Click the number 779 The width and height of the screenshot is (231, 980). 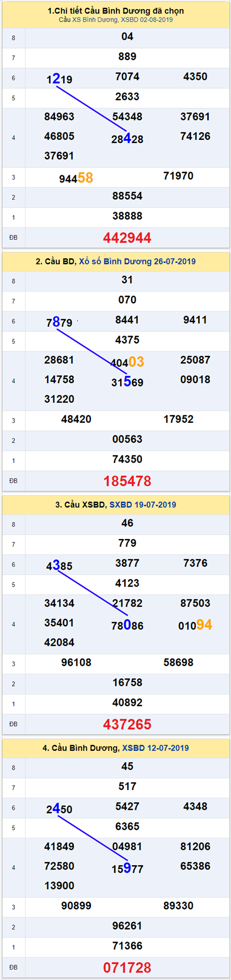click(x=127, y=543)
